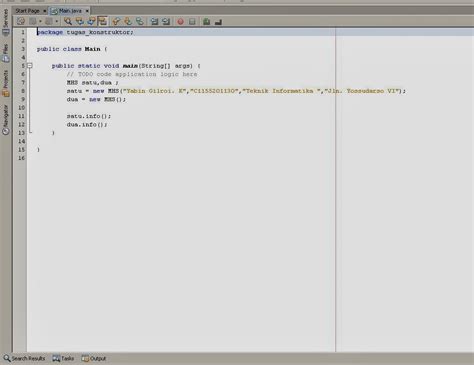Open the Files side panel
Image resolution: width=474 pixels, height=365 pixels.
pos(5,53)
